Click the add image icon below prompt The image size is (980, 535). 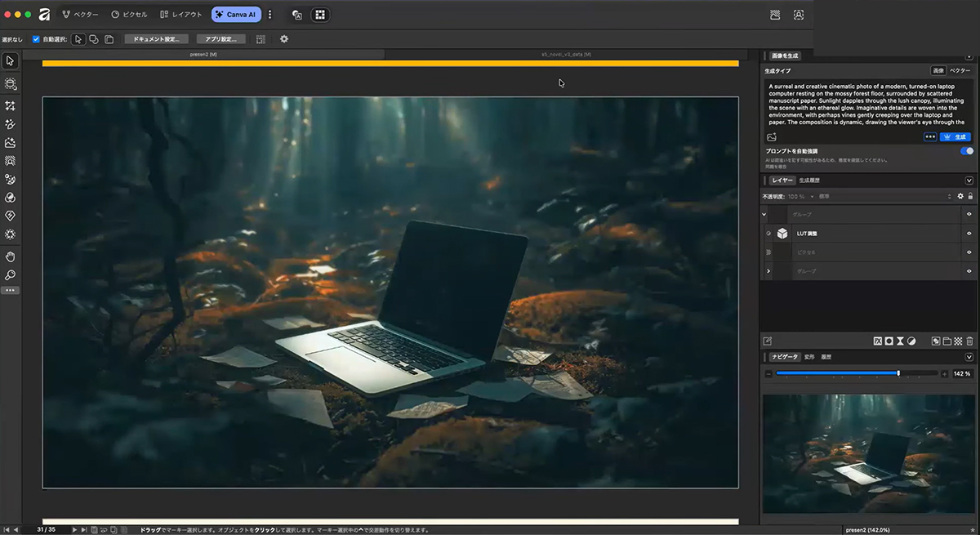(772, 137)
